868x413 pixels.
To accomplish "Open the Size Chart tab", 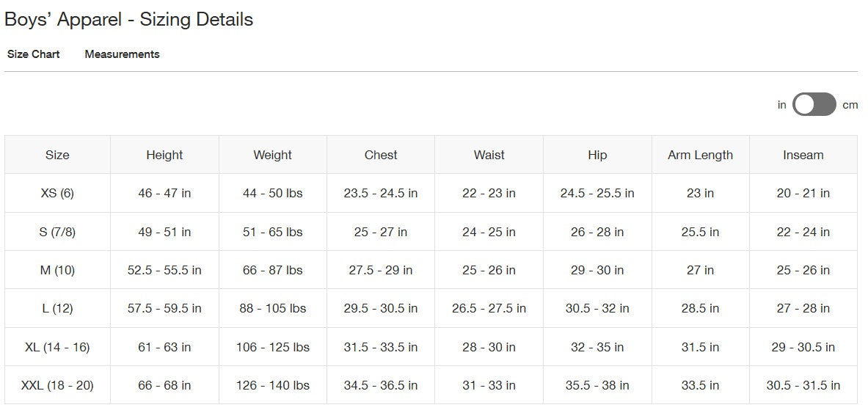I will click(x=34, y=54).
